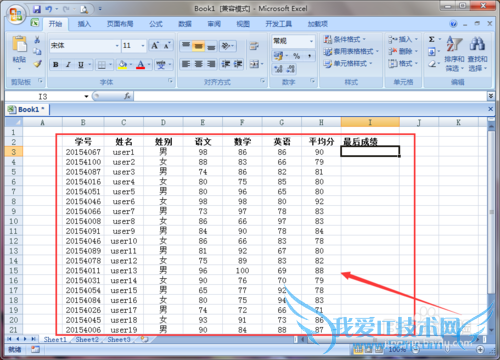Click the insert function fx button
The image size is (500, 360).
(127, 96)
